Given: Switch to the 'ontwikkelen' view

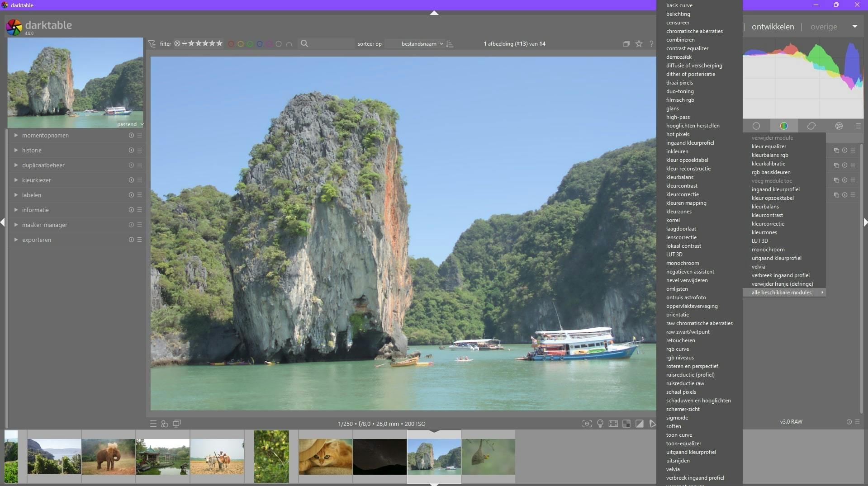Looking at the screenshot, I should pyautogui.click(x=773, y=27).
